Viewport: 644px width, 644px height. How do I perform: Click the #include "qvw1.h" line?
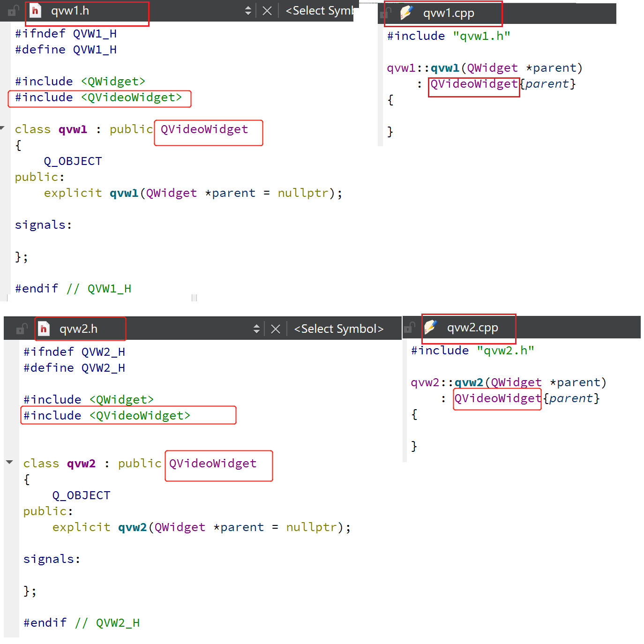449,36
